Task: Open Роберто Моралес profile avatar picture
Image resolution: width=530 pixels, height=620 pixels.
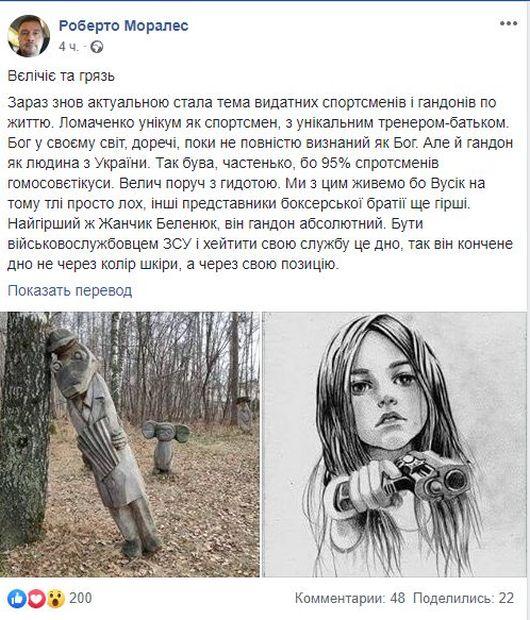Action: 28,36
